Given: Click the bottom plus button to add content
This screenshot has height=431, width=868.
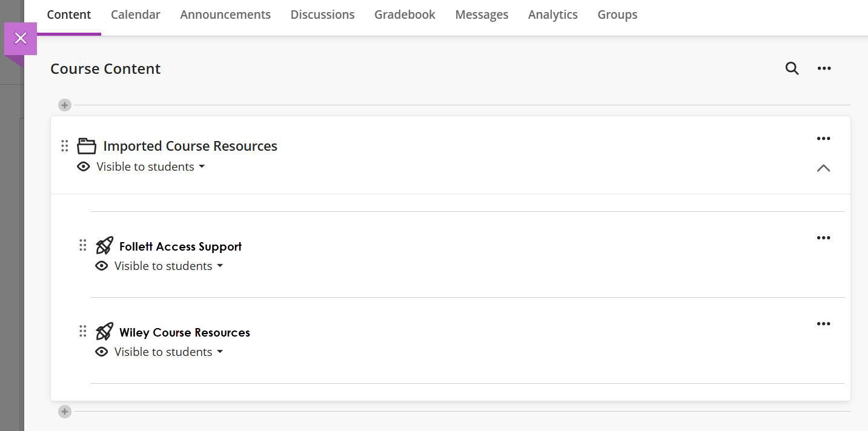Looking at the screenshot, I should (x=65, y=412).
